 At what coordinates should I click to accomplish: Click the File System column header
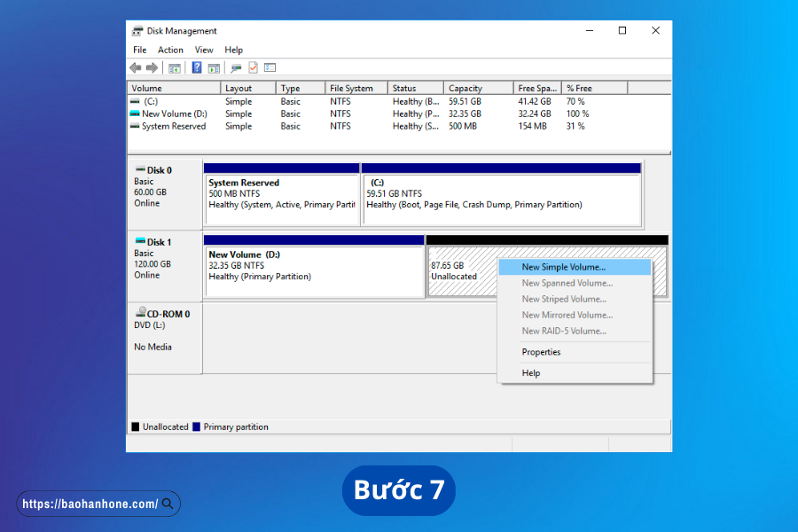click(x=351, y=88)
